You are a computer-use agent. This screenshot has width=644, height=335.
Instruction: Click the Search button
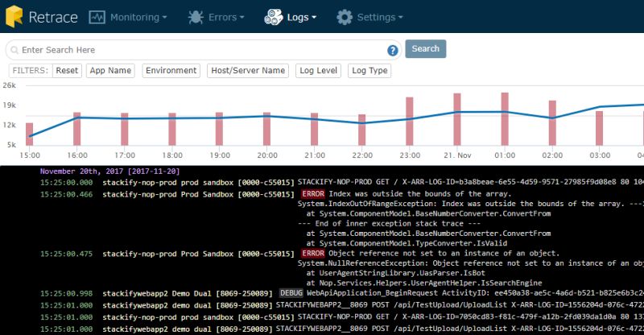[x=426, y=48]
